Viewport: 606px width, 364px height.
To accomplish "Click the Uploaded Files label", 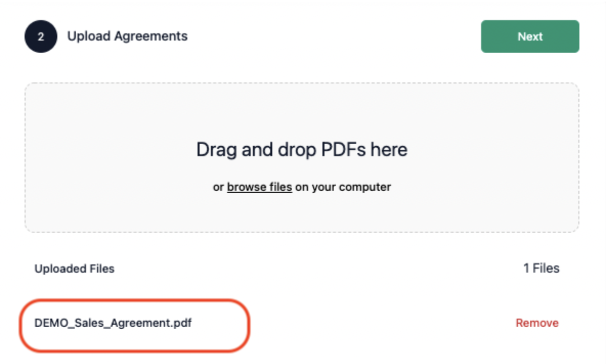I will click(74, 268).
